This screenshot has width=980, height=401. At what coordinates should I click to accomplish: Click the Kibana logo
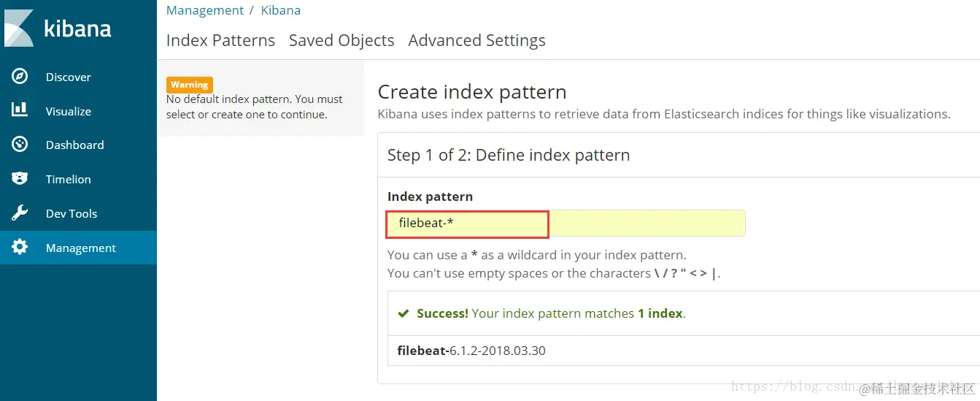(58, 28)
